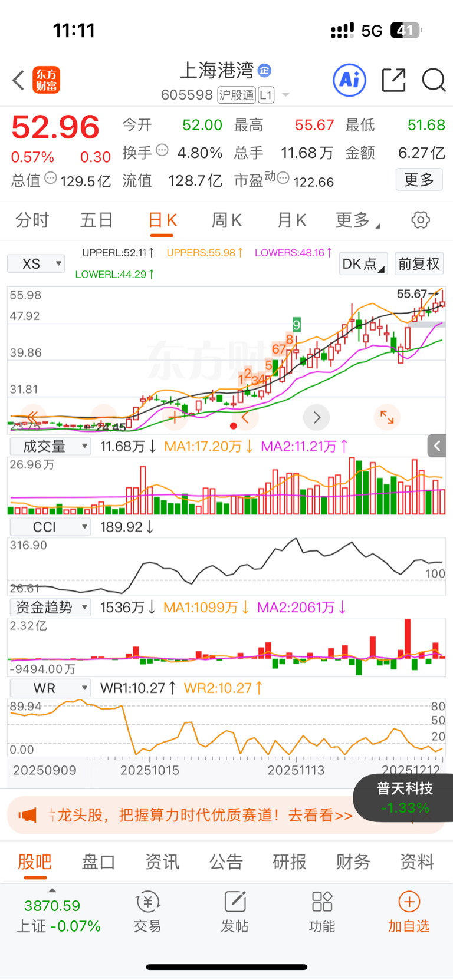453x980 pixels.
Task: Open 去看看 promotion banner link
Action: (320, 815)
